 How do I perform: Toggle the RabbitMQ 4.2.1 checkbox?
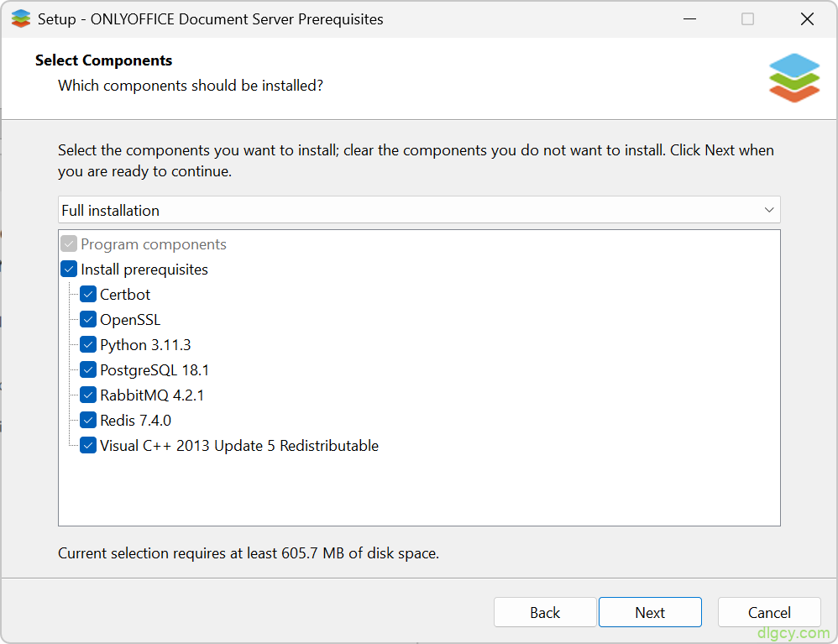pyautogui.click(x=88, y=395)
